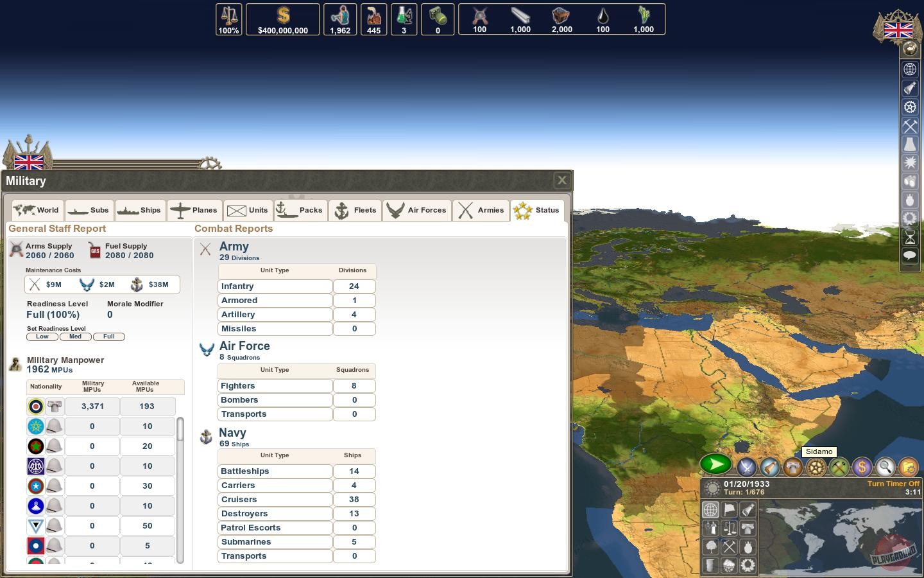924x578 pixels.
Task: Set readiness level to Med
Action: pyautogui.click(x=75, y=337)
